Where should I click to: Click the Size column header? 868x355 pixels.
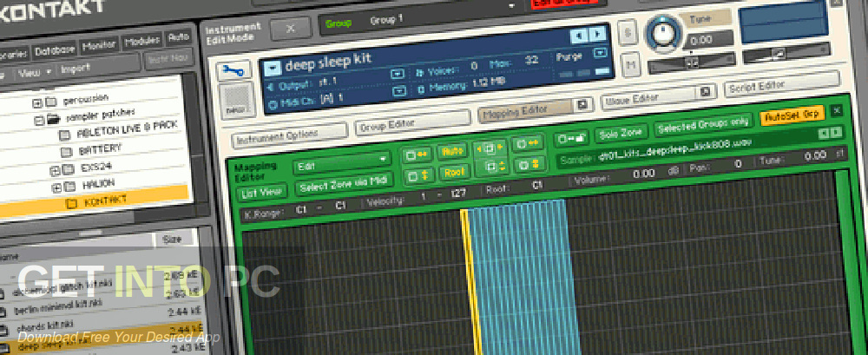coord(174,240)
